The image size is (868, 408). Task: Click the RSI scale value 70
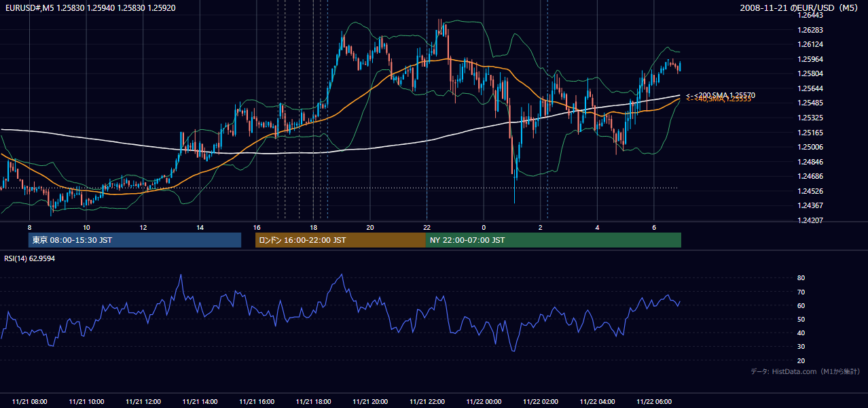point(801,292)
